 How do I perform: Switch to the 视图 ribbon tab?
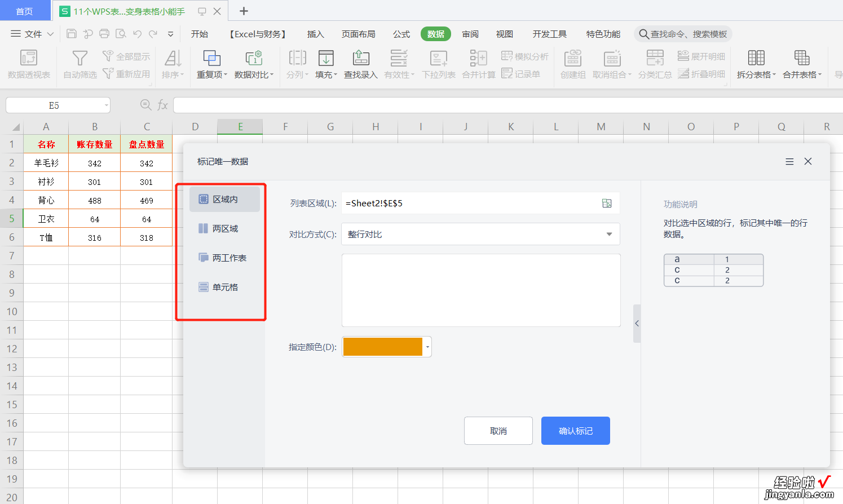tap(505, 34)
